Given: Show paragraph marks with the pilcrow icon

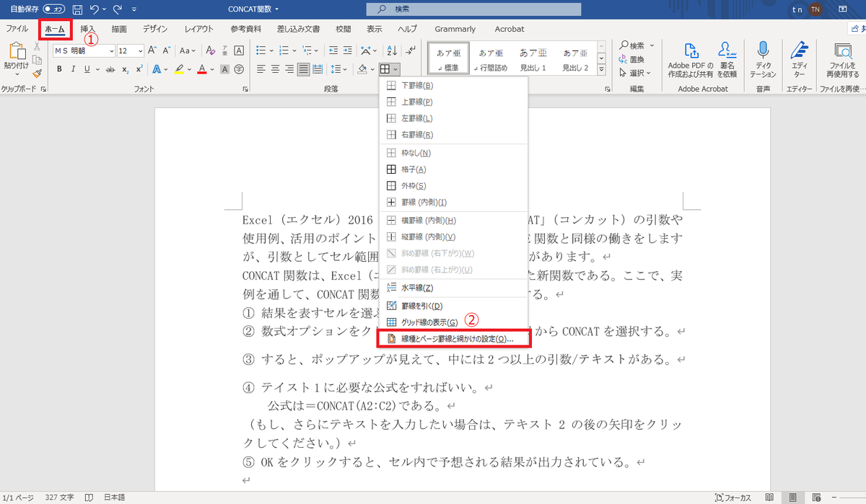Looking at the screenshot, I should pos(411,50).
